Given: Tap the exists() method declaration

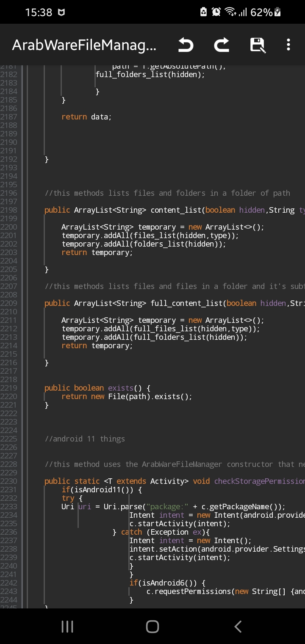Looking at the screenshot, I should click(x=121, y=388).
